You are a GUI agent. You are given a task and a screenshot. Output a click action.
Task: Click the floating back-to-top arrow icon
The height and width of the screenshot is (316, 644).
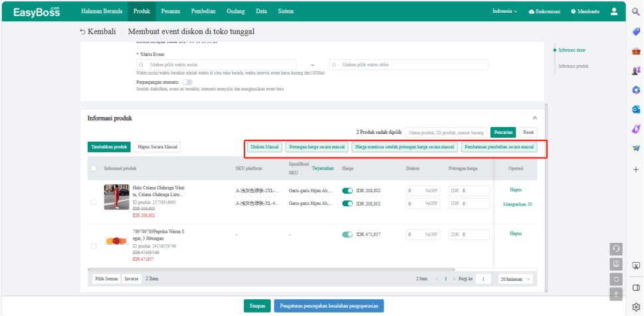[616, 294]
